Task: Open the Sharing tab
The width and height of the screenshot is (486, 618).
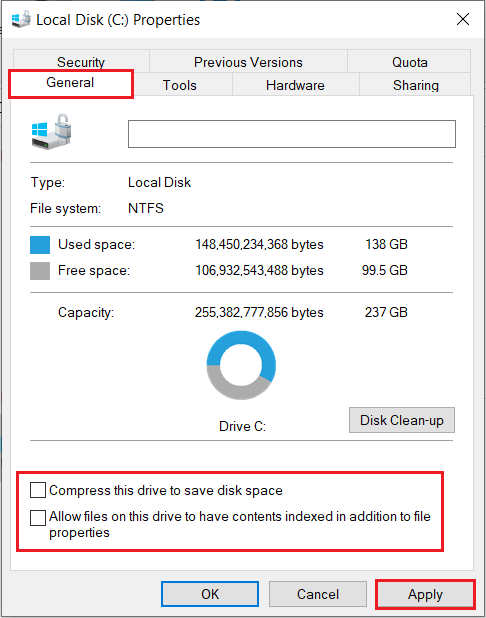Action: [x=415, y=85]
